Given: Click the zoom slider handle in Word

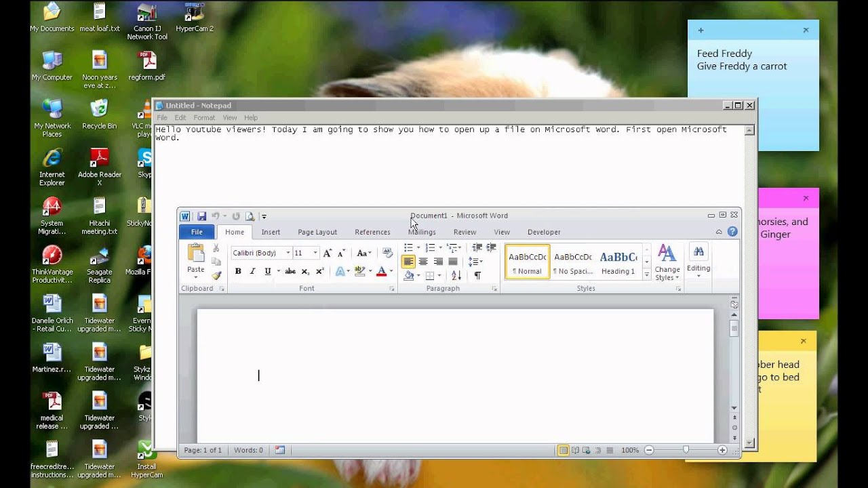Looking at the screenshot, I should pyautogui.click(x=686, y=450).
